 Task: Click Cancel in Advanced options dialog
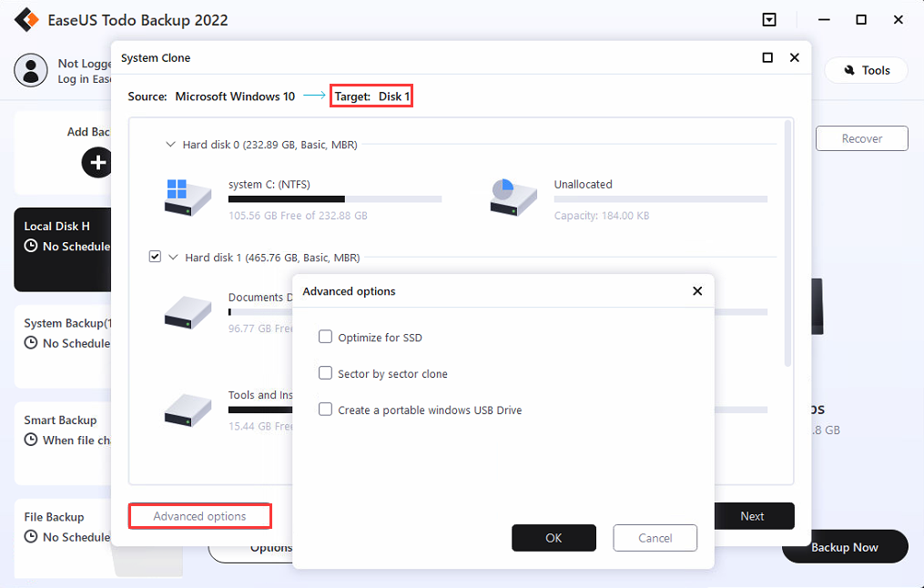tap(655, 538)
